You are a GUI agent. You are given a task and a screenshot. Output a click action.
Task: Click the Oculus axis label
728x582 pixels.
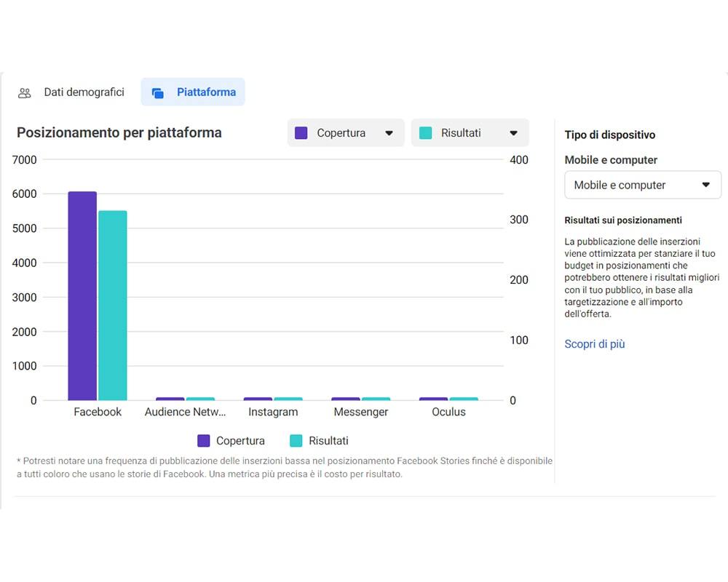[x=448, y=412]
